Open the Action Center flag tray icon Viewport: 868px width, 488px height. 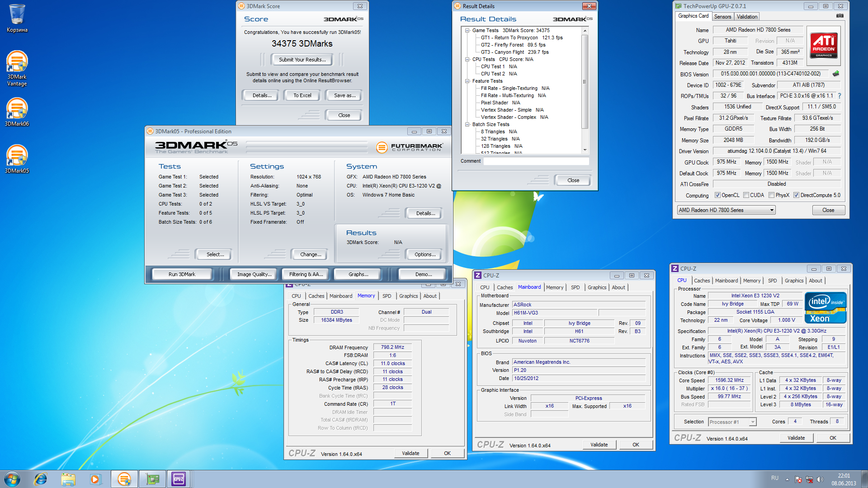798,479
